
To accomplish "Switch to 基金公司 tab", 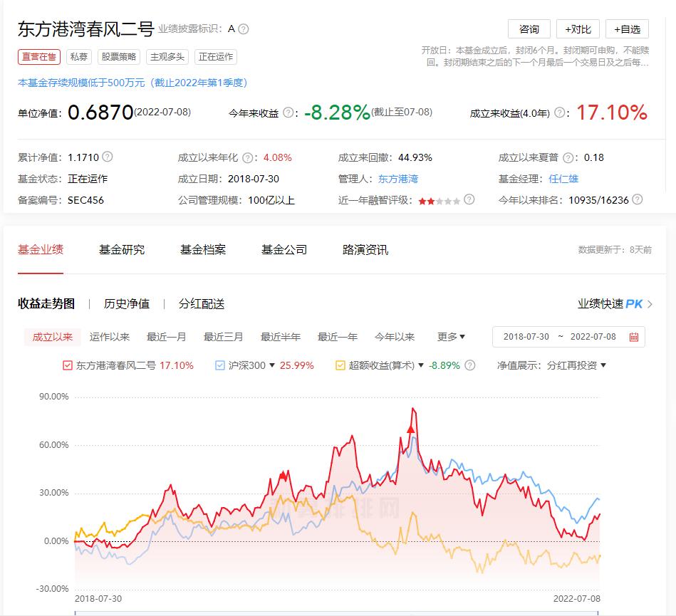I will tap(284, 249).
